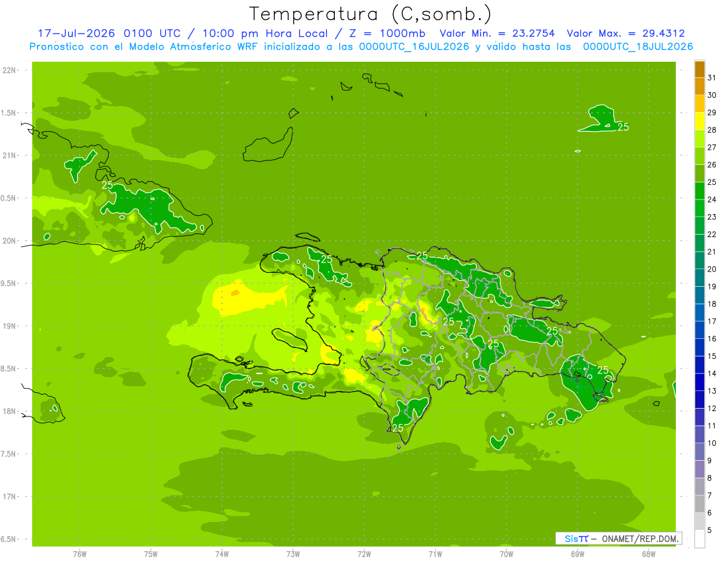This screenshot has height=562, width=728.
Task: Pick the blue legend swatch between 16 and 17
Action: [699, 330]
